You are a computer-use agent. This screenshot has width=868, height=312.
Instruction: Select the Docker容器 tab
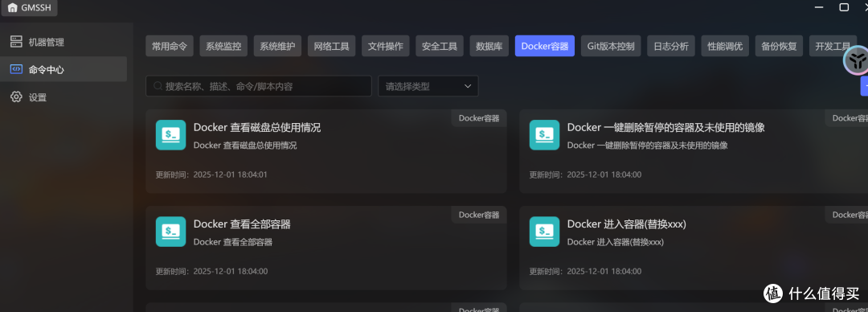coord(545,46)
